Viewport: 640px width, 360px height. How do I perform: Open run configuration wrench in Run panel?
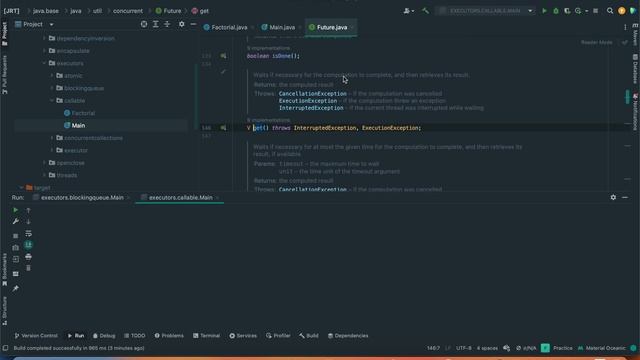tap(16, 222)
